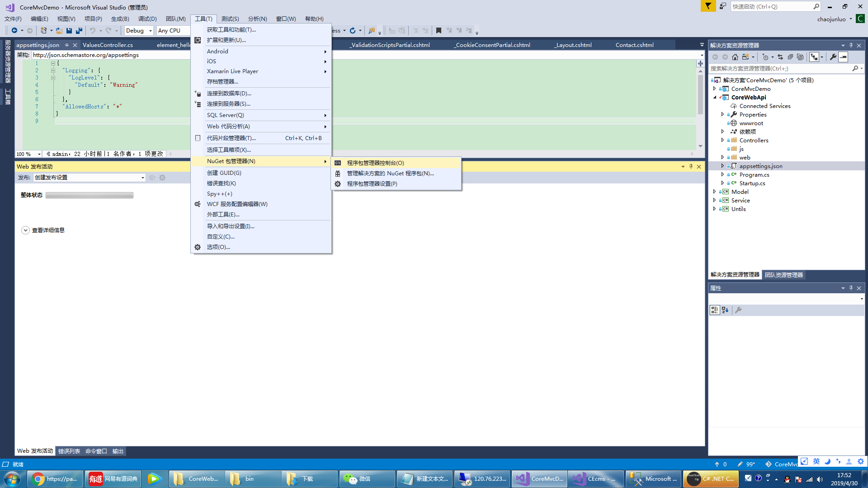Open the Options entry in Tools menu
The height and width of the screenshot is (488, 868).
(x=218, y=247)
